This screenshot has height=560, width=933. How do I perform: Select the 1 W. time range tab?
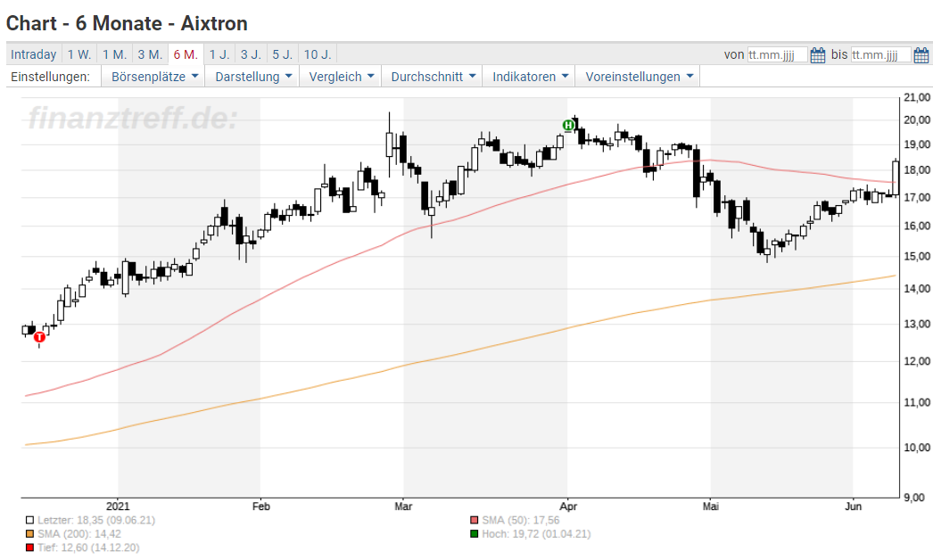click(79, 54)
